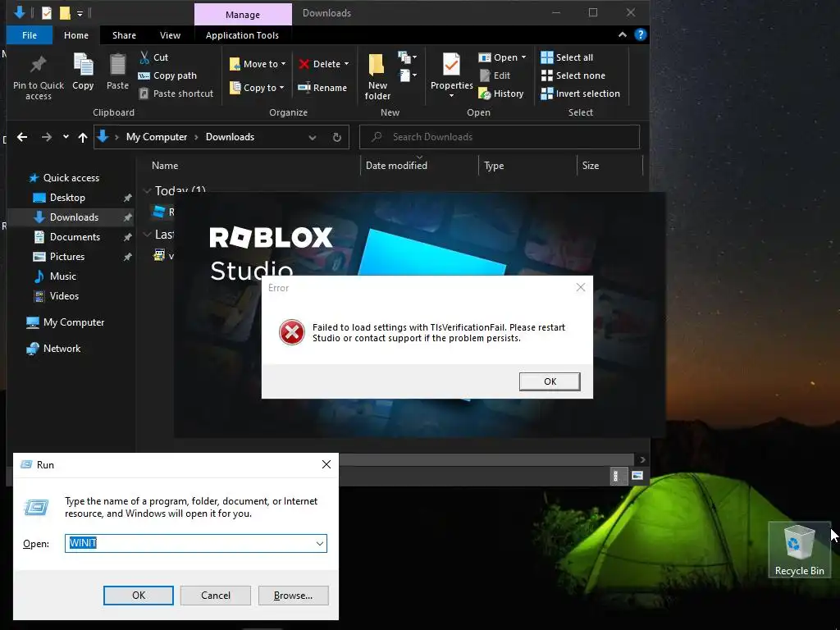Click Select none
Image resolution: width=840 pixels, height=630 pixels.
point(573,75)
